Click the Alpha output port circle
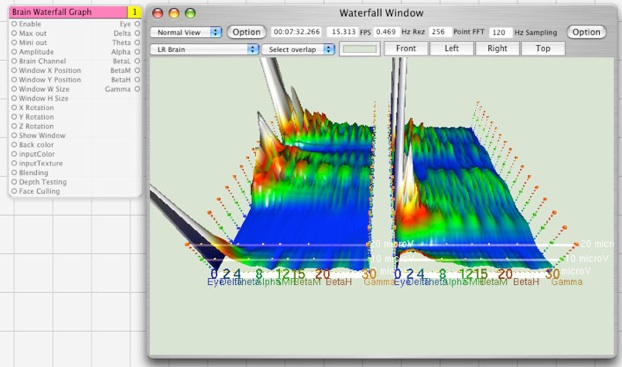The height and width of the screenshot is (367, 622). [x=137, y=52]
